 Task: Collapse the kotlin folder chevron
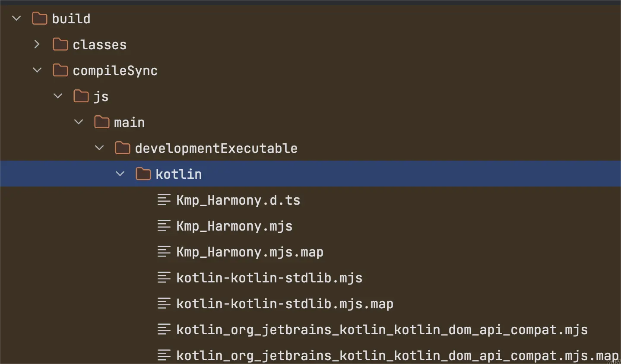click(120, 174)
